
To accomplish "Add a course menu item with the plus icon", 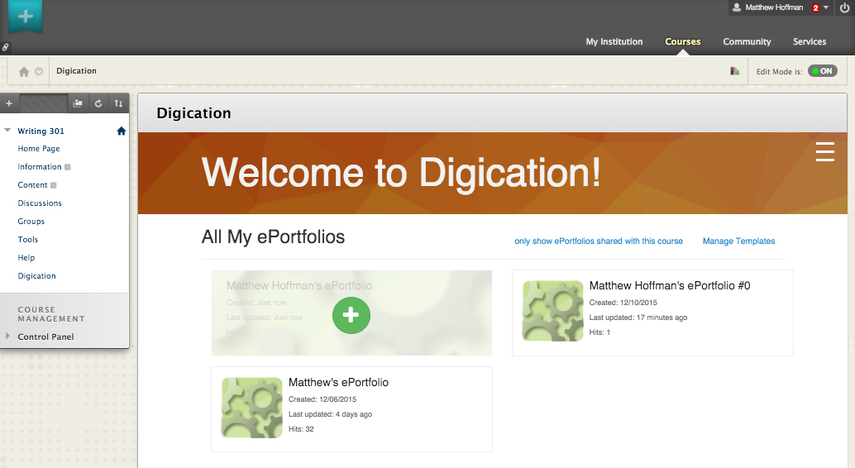I will coord(9,103).
